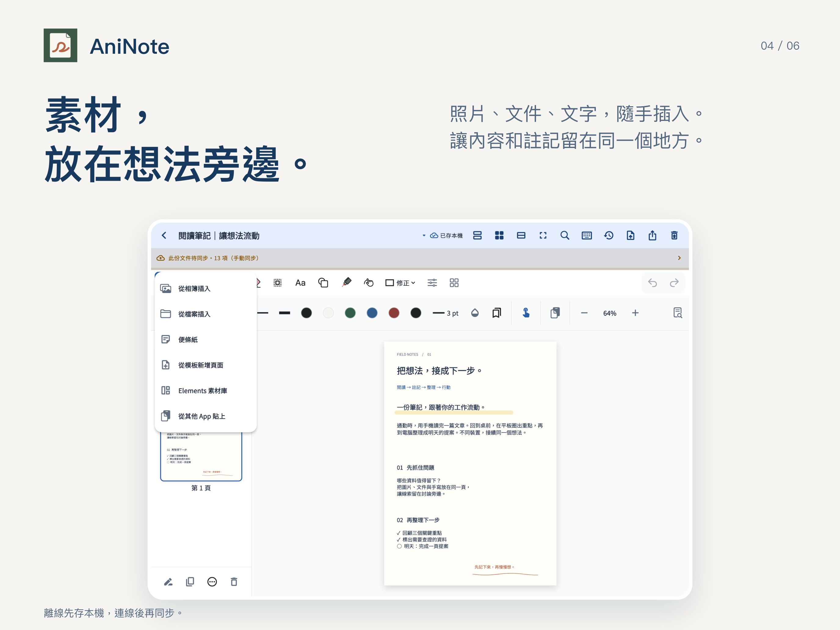Screen dimensions: 840x630
Task: Enter fullscreen mode icon
Action: click(x=543, y=235)
